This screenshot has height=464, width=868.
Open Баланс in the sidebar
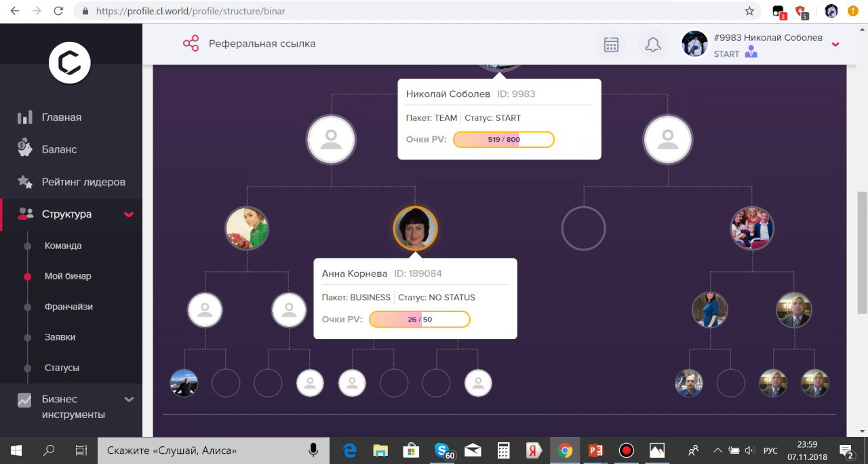[x=59, y=149]
